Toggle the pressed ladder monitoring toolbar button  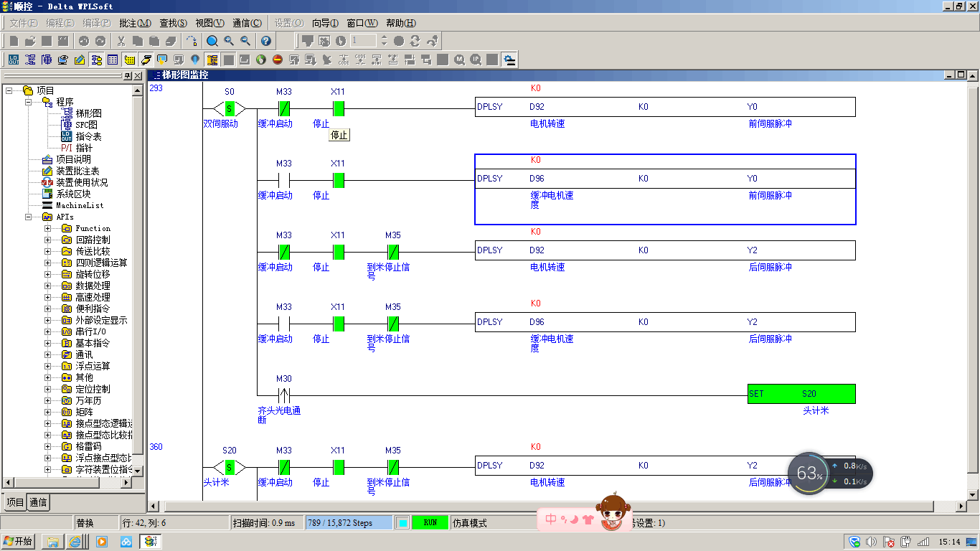(x=212, y=60)
